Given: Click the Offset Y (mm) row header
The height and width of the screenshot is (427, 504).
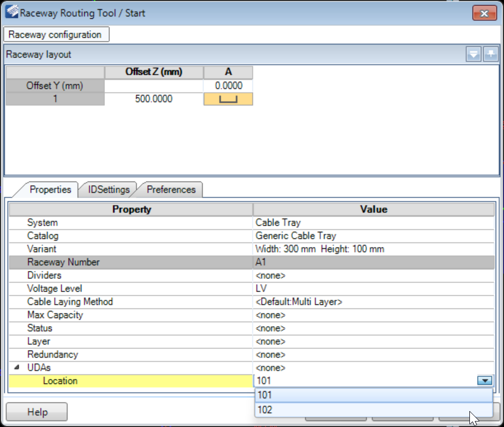Looking at the screenshot, I should coord(55,86).
